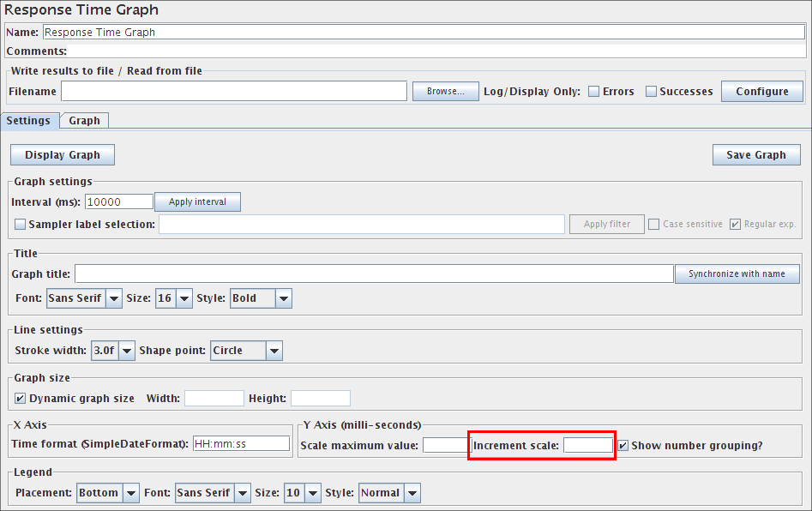
Task: Expand the title Size dropdown
Action: 174,298
